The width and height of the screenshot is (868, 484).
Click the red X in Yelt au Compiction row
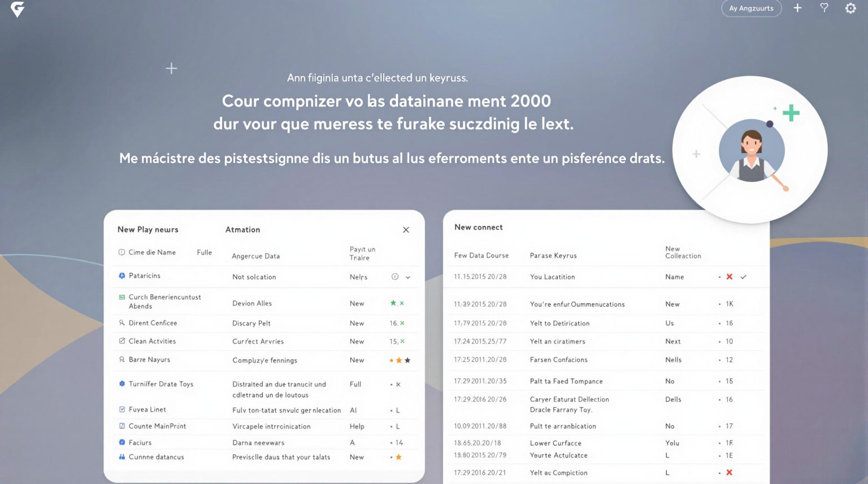coord(730,472)
